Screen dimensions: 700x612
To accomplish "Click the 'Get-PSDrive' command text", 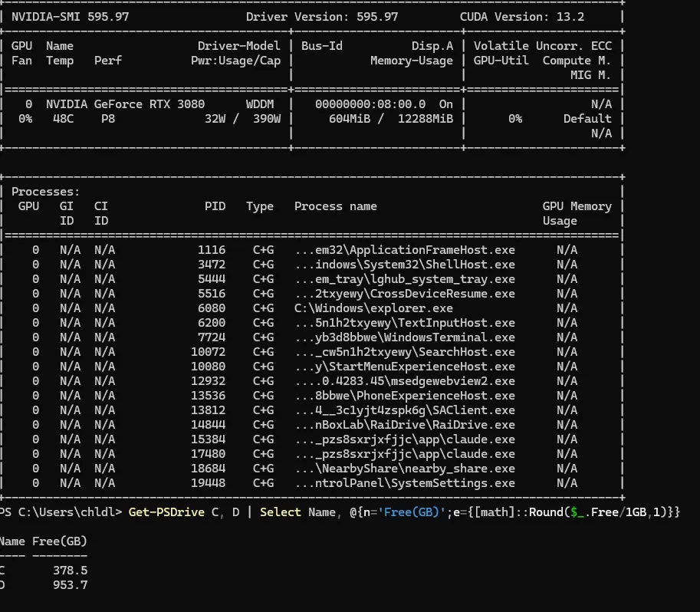I will pyautogui.click(x=166, y=512).
